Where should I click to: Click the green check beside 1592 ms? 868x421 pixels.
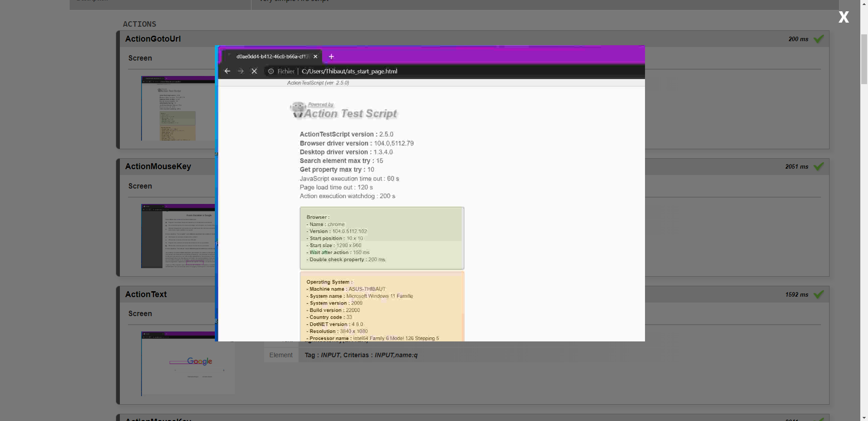coord(818,294)
